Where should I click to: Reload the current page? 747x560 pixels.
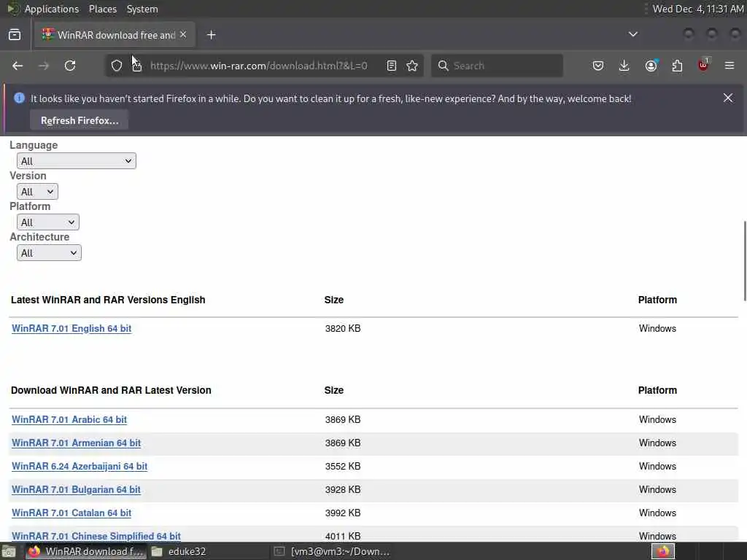coord(70,66)
